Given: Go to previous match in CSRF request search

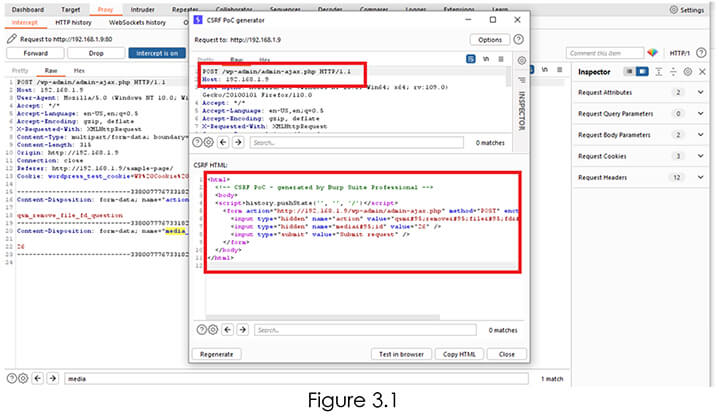Looking at the screenshot, I should [223, 142].
